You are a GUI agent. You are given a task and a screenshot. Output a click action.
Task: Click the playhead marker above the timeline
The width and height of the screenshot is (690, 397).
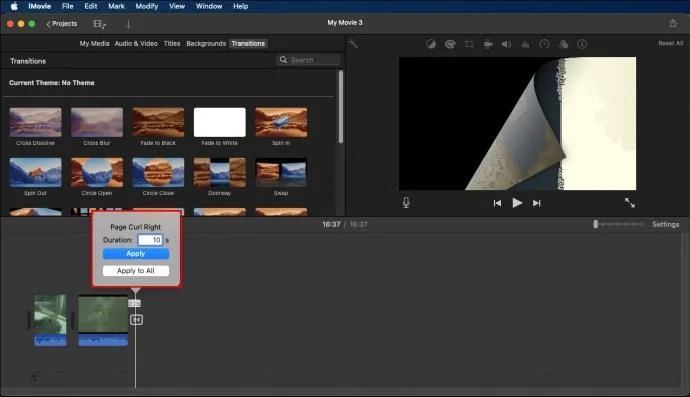[136, 291]
